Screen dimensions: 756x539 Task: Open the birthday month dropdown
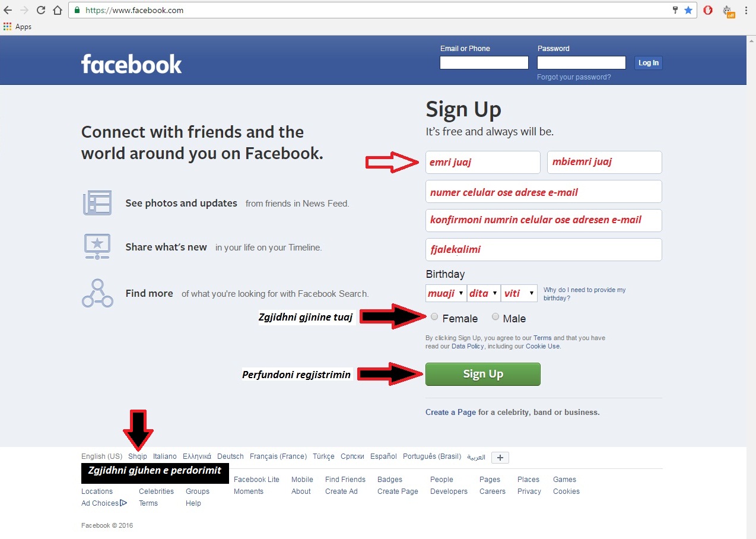tap(446, 293)
